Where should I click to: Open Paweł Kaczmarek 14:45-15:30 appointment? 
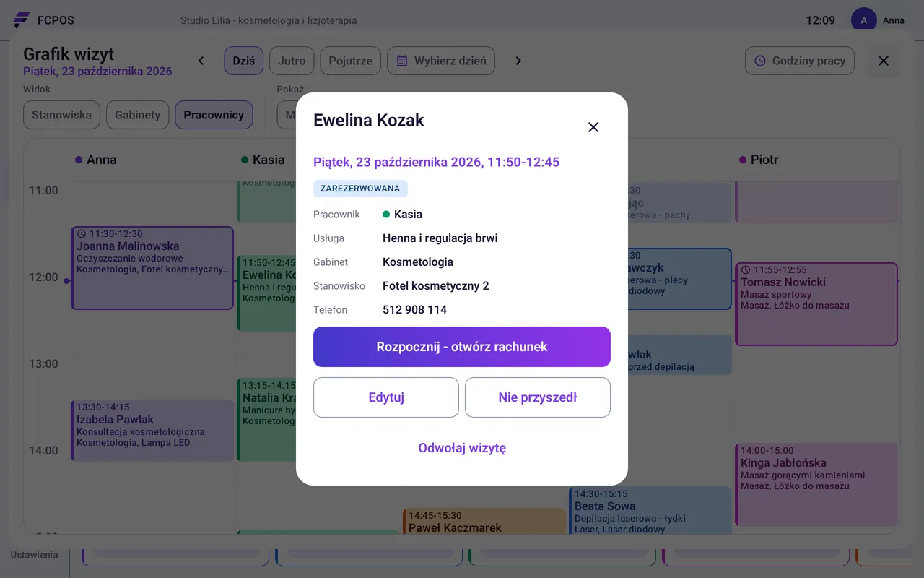[484, 522]
